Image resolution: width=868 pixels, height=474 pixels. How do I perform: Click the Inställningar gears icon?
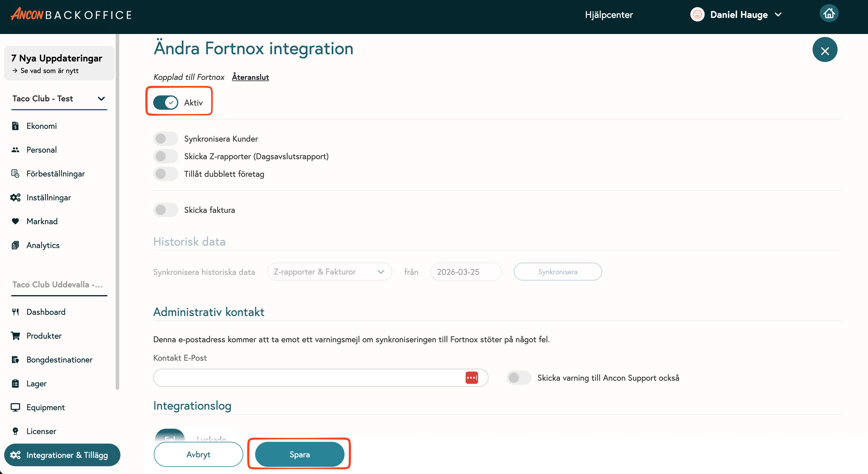15,197
